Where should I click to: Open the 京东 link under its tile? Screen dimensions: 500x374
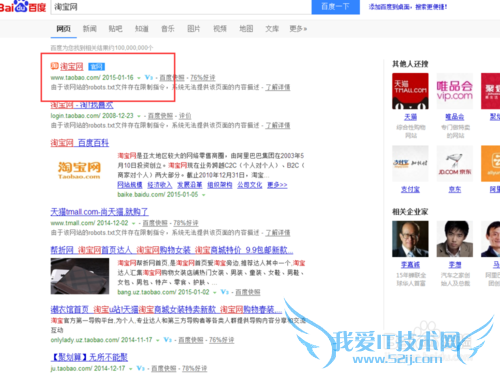[455, 189]
